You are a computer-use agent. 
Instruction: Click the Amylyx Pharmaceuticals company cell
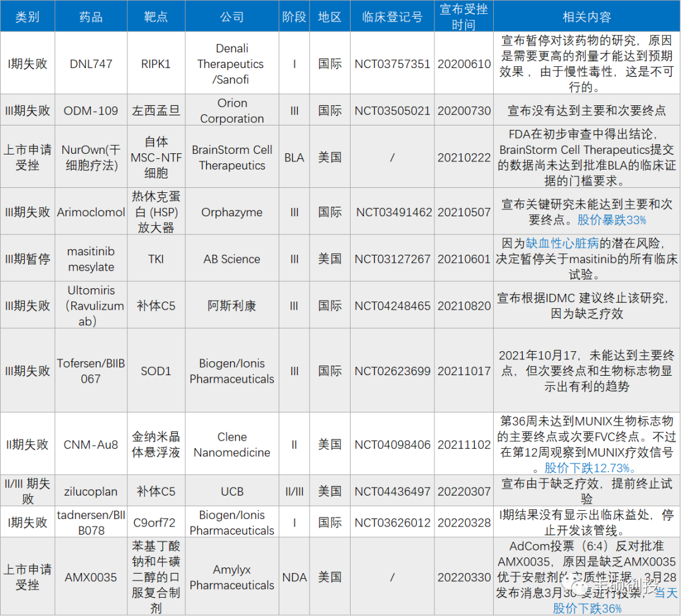click(x=232, y=576)
